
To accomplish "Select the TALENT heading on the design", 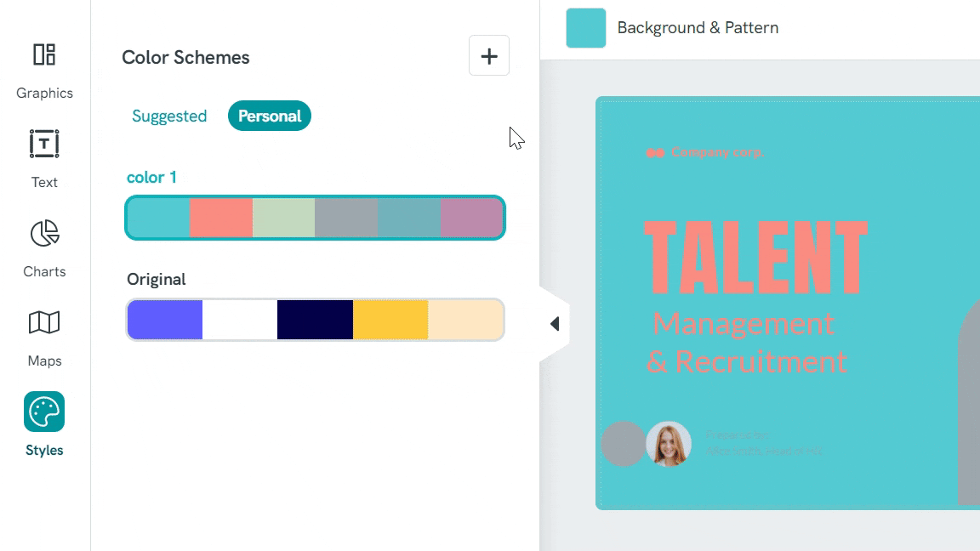I will tap(755, 255).
